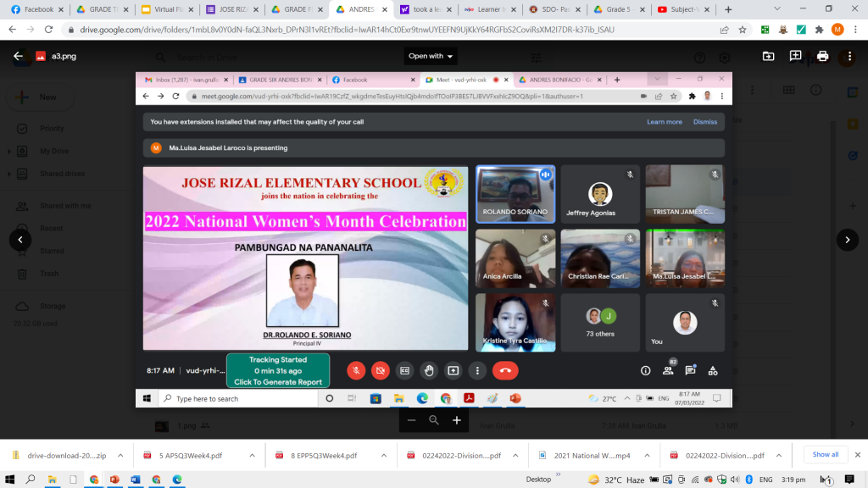Screen dimensions: 868x488
Task: Click the Chrome address bar URL
Action: coord(347,30)
